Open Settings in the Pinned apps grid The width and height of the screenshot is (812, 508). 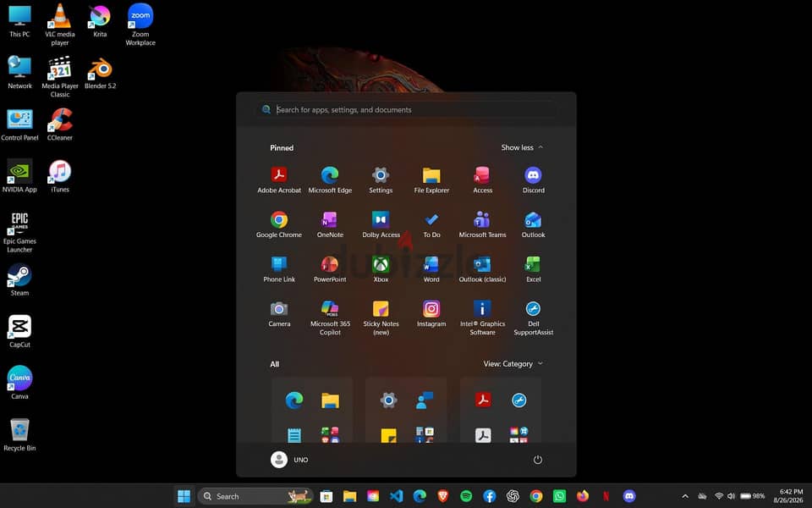click(x=381, y=179)
